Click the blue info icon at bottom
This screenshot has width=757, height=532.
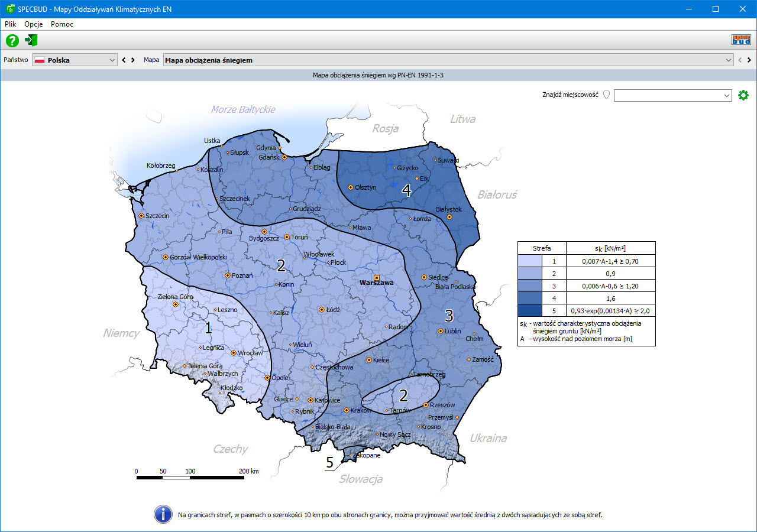point(163,514)
